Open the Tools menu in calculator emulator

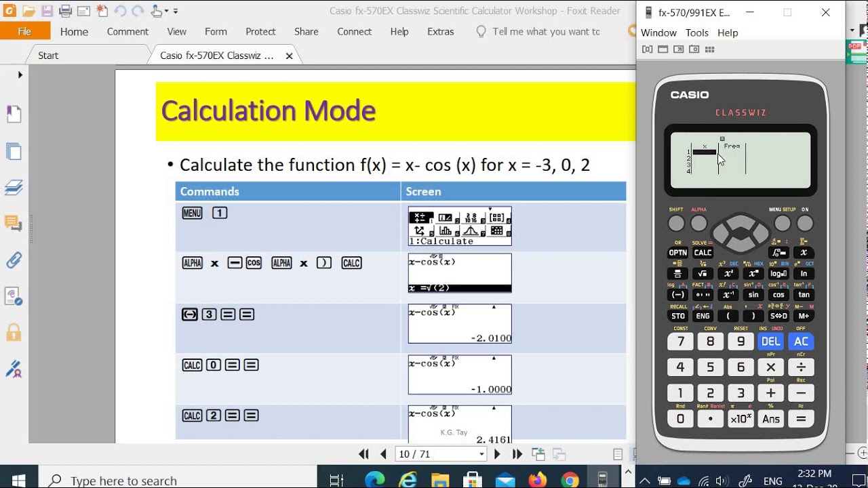point(696,33)
